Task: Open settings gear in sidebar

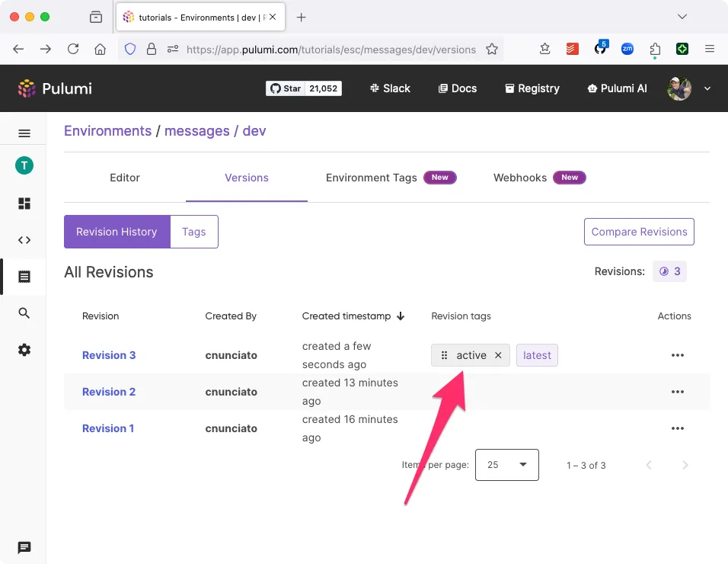Action: point(24,350)
